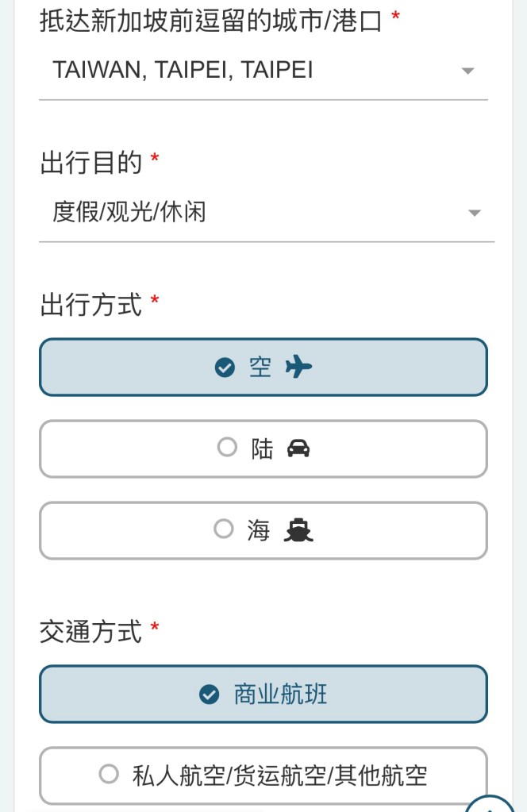Open the 度假/观光/休闲 purpose selection
Screen dimensions: 527x812
[x=129, y=213]
